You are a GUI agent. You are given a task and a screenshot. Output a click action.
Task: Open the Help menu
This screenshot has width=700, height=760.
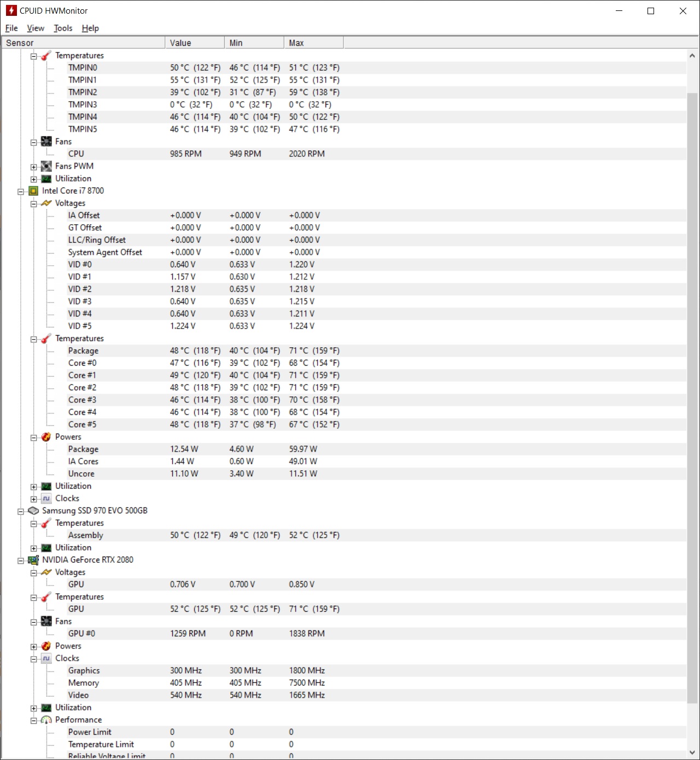(90, 28)
